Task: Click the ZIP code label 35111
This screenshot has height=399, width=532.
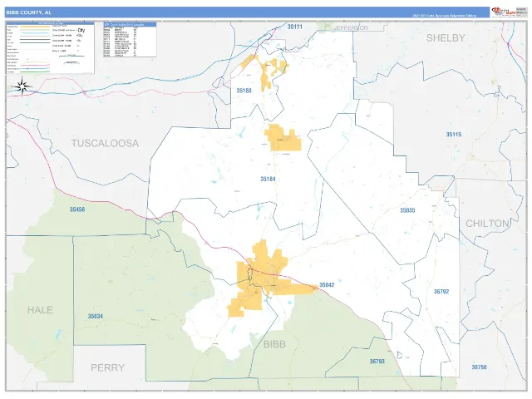Action: click(295, 27)
